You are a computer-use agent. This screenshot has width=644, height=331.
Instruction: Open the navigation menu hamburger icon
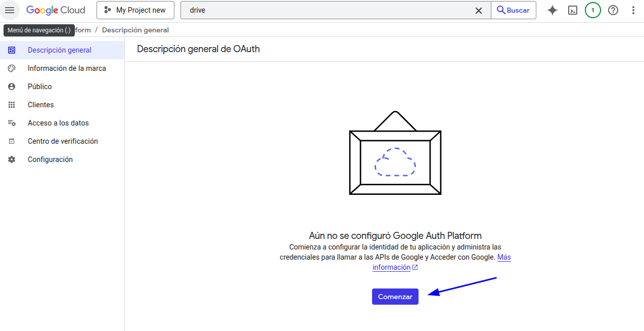(10, 10)
